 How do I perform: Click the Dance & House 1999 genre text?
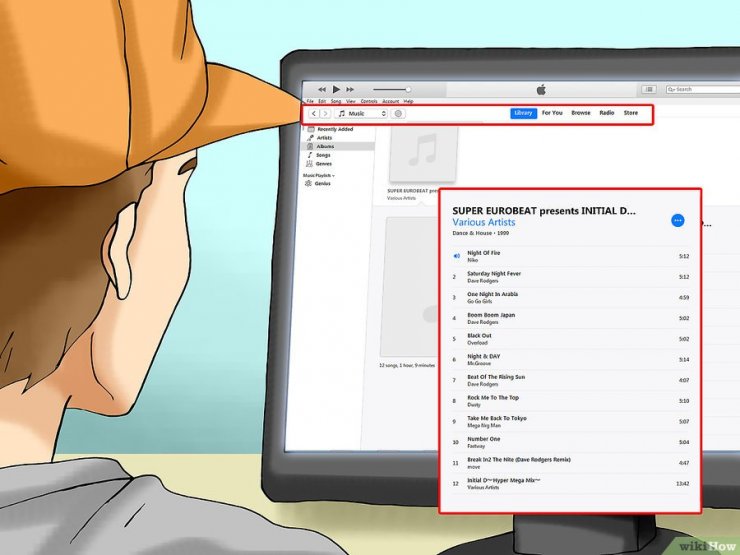tap(480, 233)
